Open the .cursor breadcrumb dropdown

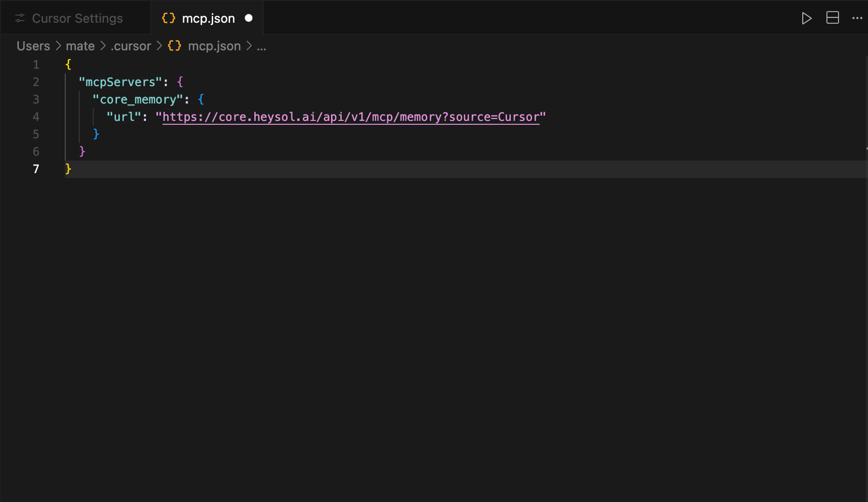[x=130, y=46]
